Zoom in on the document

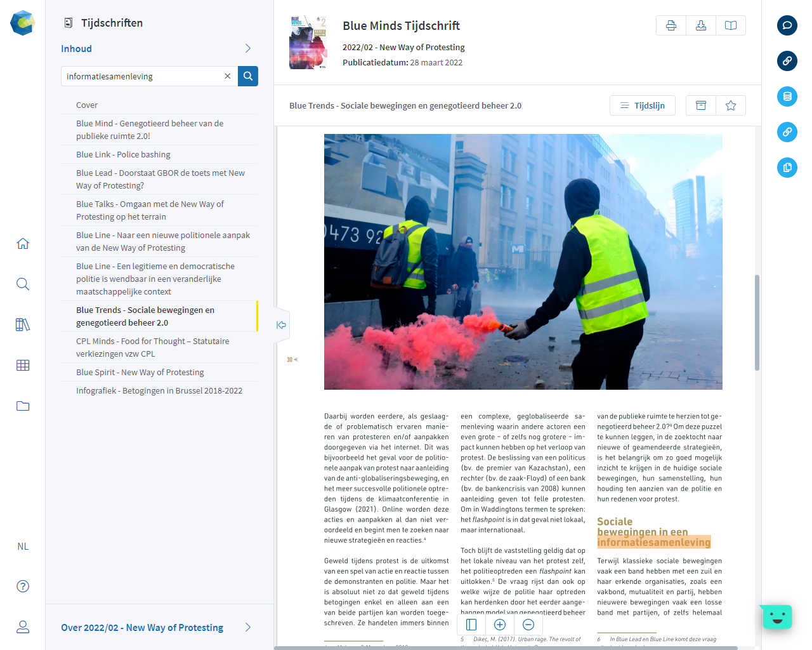pos(500,625)
